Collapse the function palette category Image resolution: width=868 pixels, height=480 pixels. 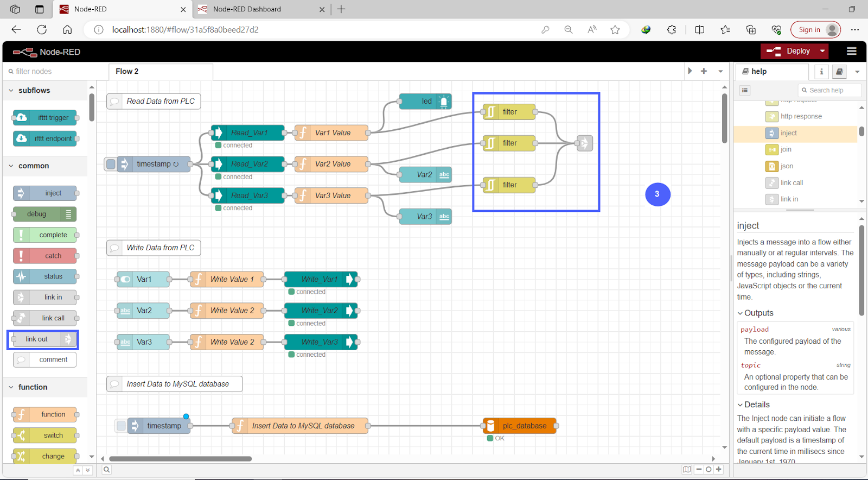[x=45, y=387]
